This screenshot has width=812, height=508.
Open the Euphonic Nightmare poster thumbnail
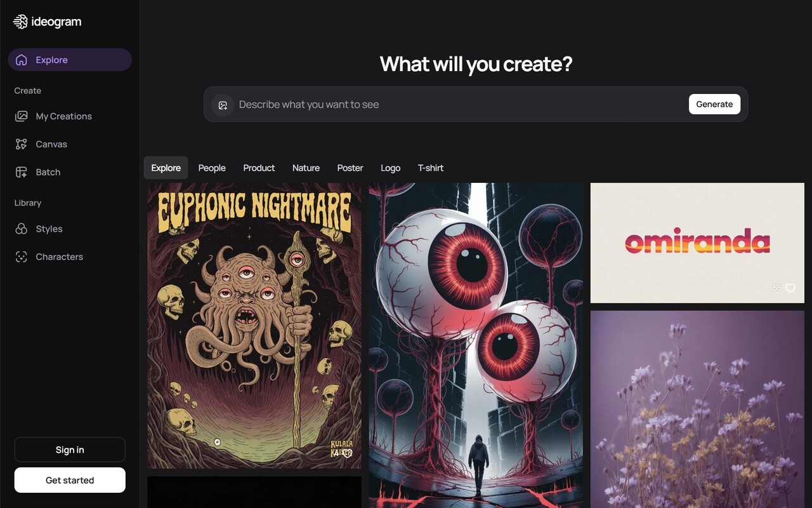[254, 326]
